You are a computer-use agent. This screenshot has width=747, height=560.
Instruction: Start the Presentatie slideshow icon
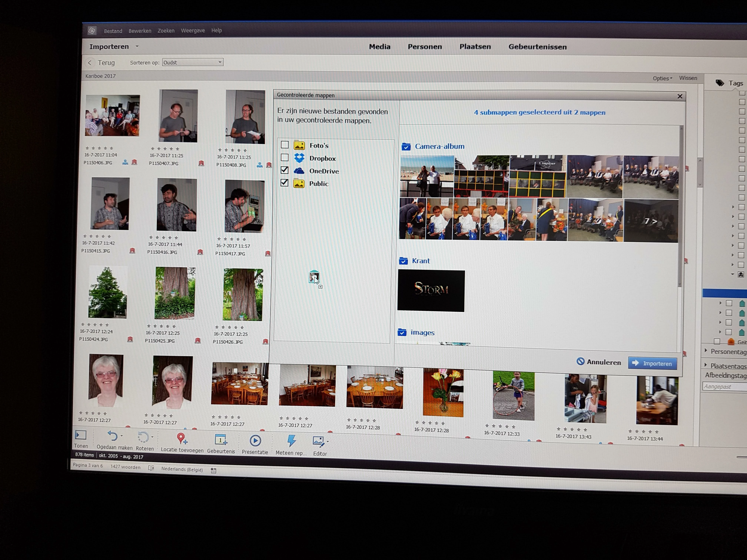pos(255,441)
